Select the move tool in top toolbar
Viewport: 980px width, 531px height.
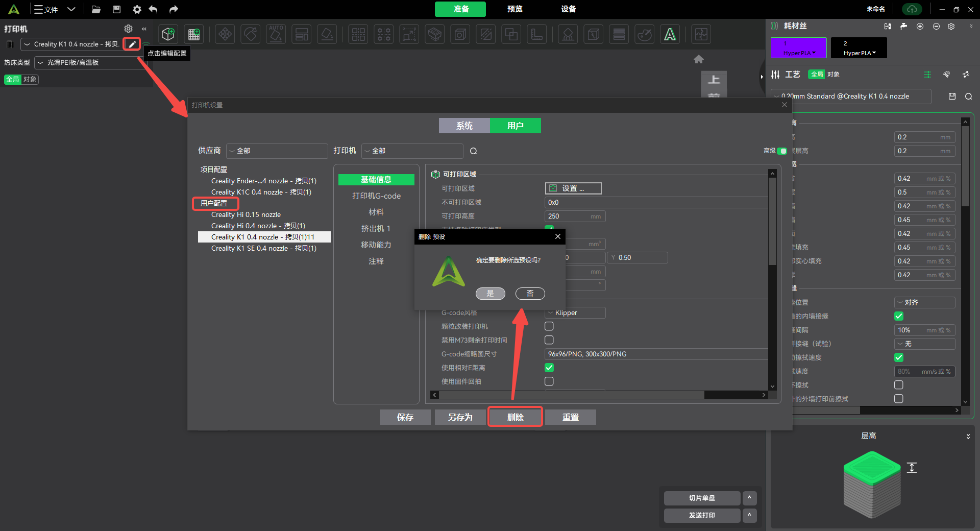click(225, 34)
